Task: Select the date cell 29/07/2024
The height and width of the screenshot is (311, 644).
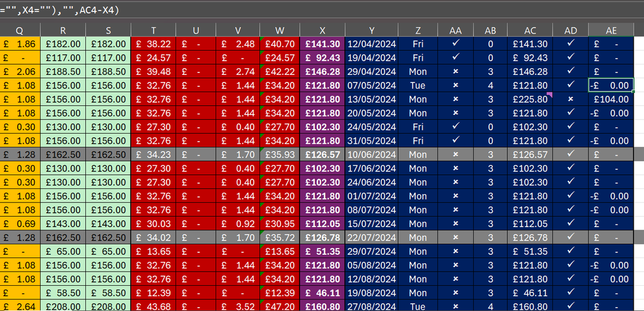Action: pyautogui.click(x=371, y=251)
